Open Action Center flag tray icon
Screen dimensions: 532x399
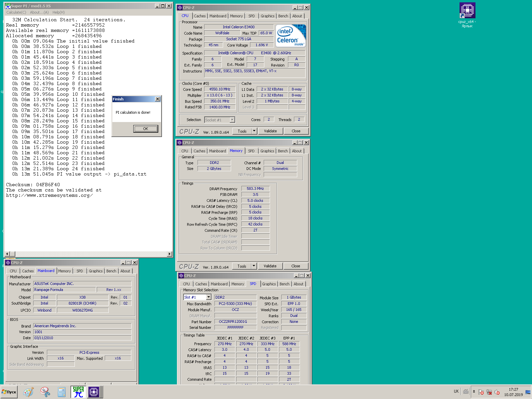coord(481,392)
